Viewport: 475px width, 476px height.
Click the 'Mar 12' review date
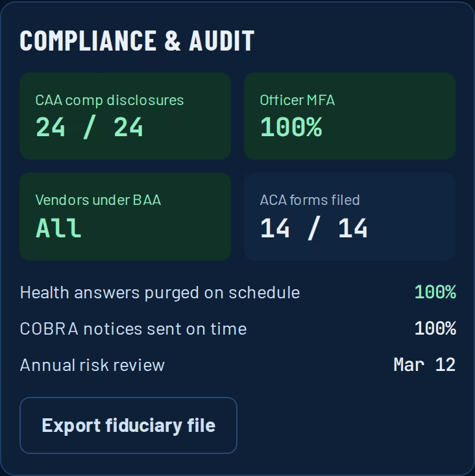[424, 364]
